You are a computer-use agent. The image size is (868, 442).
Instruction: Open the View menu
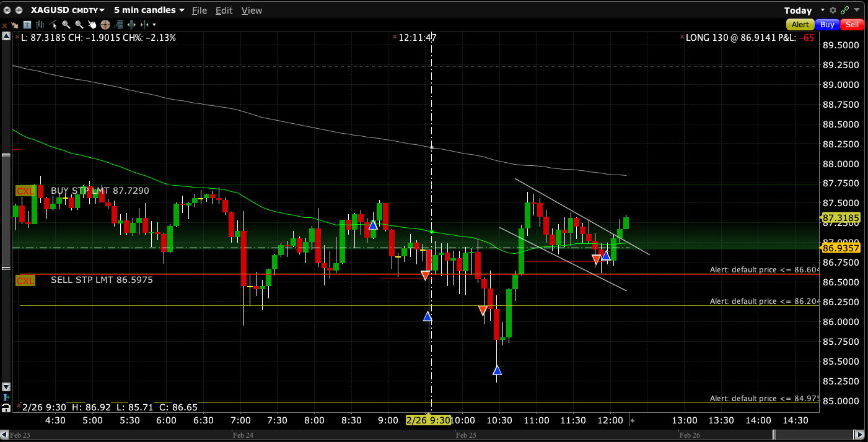pyautogui.click(x=252, y=11)
